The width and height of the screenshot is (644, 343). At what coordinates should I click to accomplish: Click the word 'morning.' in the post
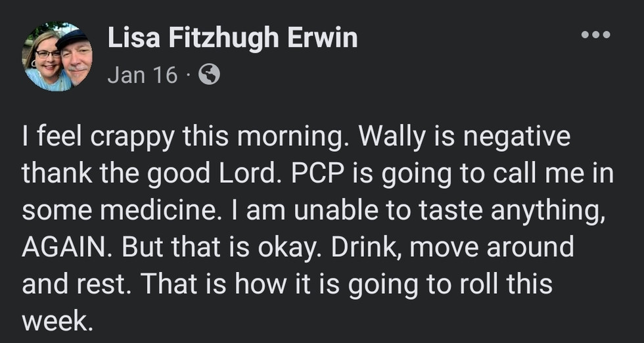(304, 139)
